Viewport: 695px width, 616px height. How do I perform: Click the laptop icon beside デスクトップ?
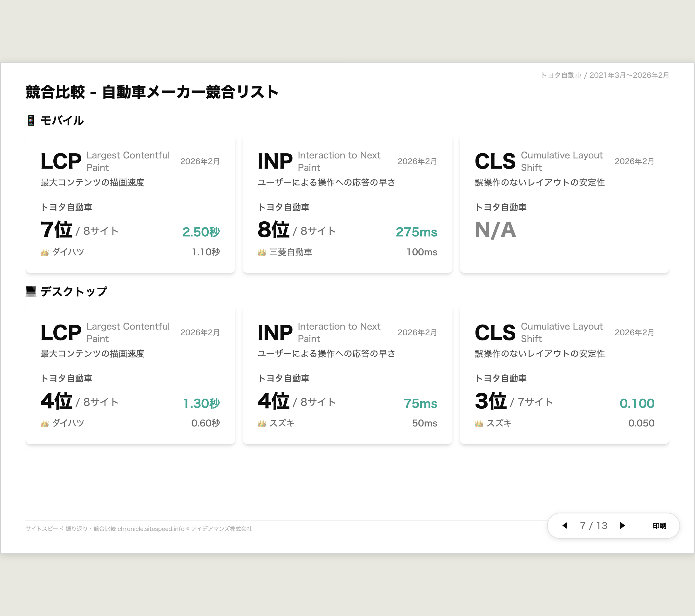(x=31, y=291)
